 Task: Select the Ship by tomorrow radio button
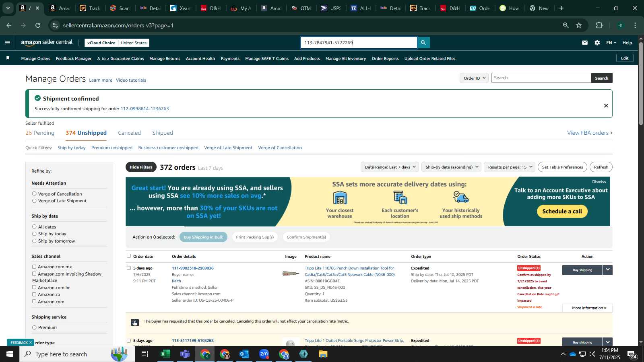[x=34, y=241]
